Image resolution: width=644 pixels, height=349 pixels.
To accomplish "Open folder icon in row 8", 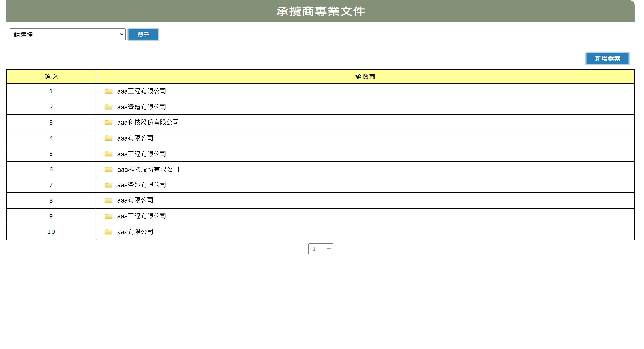I will pos(108,200).
